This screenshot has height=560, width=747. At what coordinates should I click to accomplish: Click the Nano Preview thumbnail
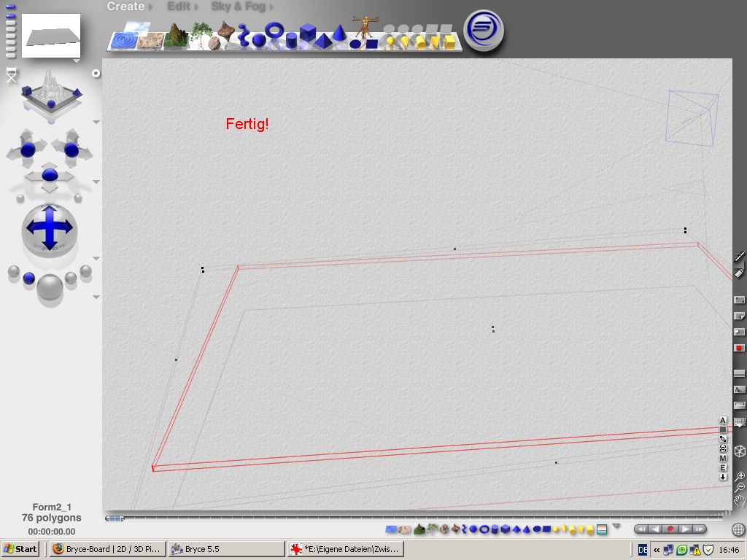point(51,36)
